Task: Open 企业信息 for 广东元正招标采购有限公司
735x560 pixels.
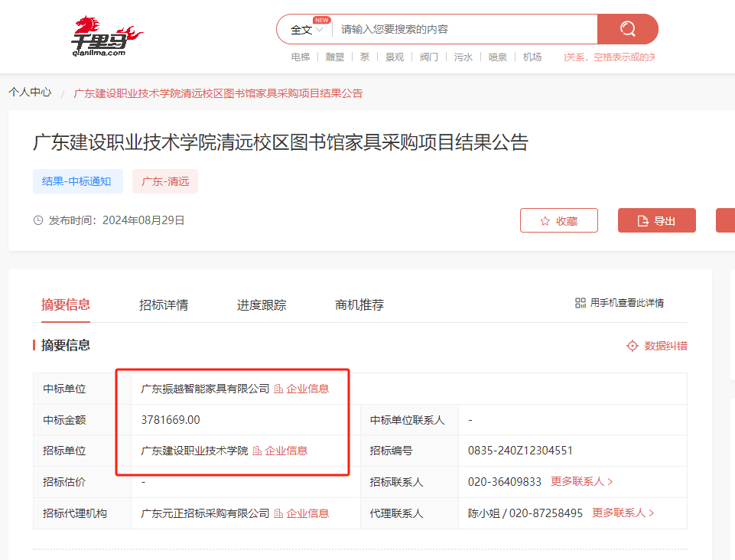Action: (307, 513)
